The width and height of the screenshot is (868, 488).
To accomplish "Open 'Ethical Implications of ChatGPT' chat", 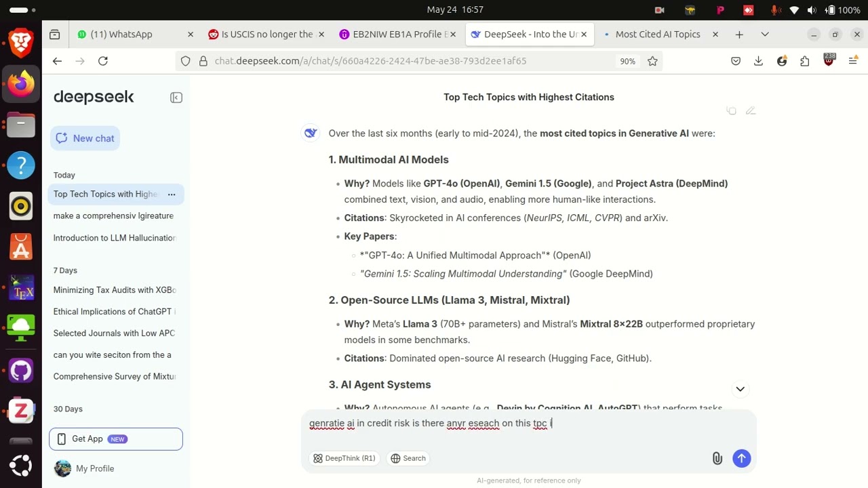I will pos(115,312).
